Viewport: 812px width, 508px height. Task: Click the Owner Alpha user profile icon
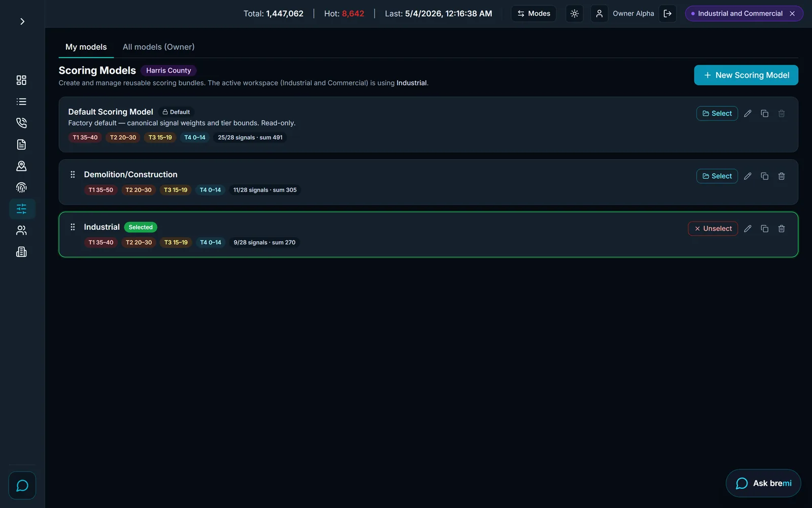coord(599,14)
